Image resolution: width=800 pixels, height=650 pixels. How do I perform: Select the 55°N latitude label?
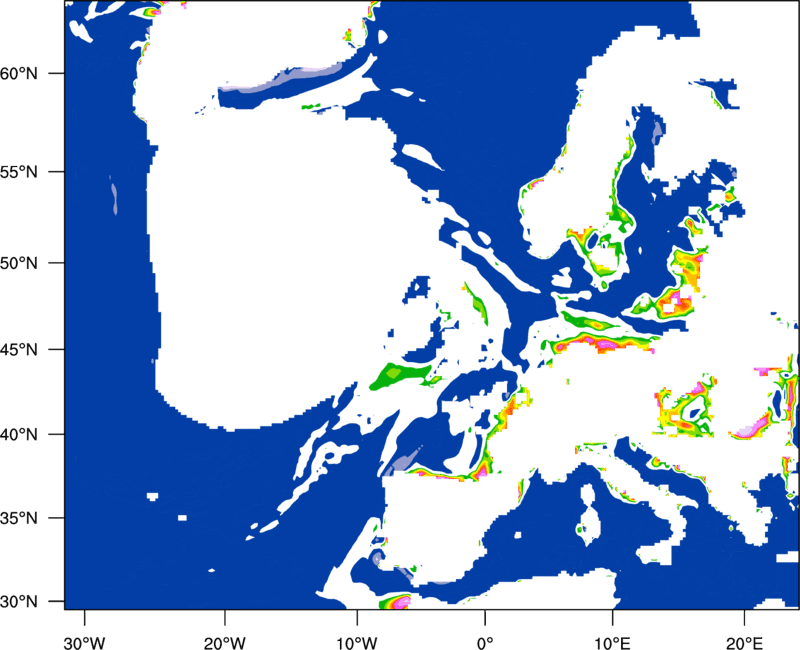coord(19,172)
